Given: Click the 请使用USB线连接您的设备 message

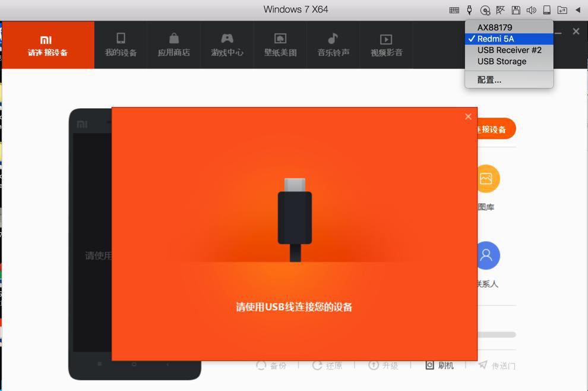Looking at the screenshot, I should click(x=294, y=307).
